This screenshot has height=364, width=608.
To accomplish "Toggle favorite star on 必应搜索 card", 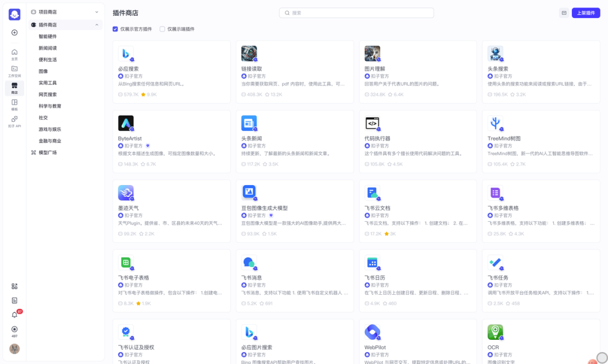I will 143,95.
